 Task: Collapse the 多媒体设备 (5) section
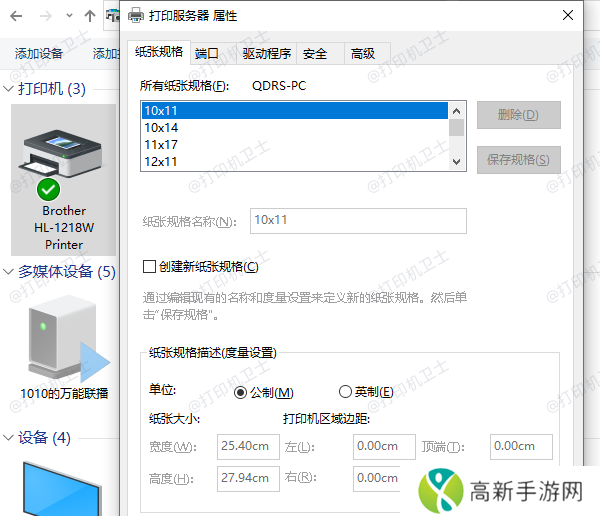[x=8, y=272]
